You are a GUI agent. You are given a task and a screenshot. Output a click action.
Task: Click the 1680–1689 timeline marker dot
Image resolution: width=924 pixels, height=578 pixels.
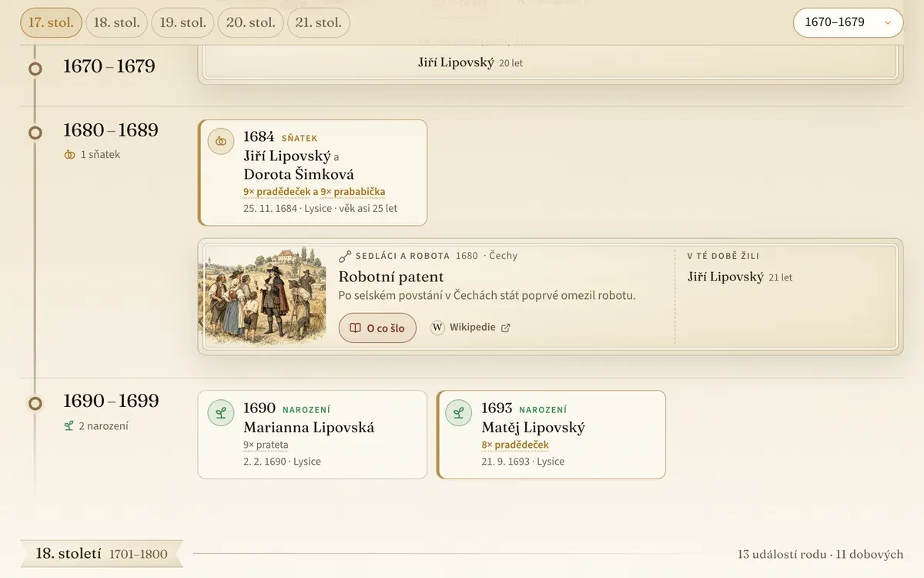[x=35, y=133]
